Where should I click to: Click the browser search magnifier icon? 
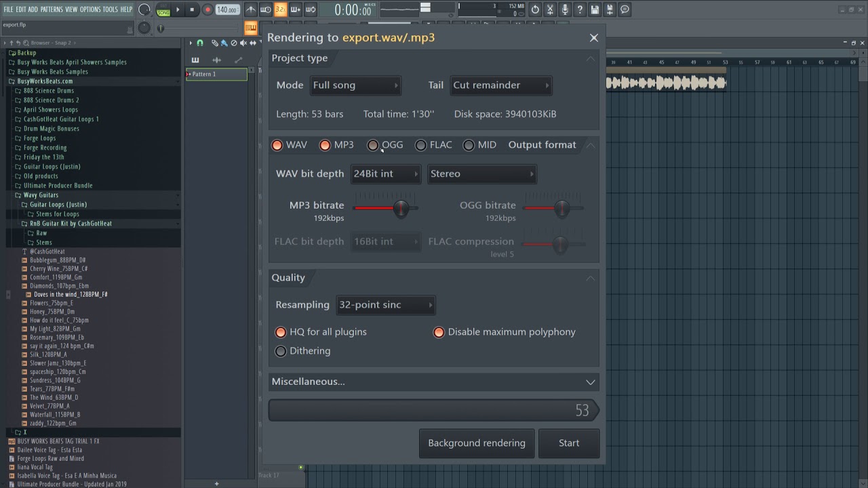(x=26, y=43)
